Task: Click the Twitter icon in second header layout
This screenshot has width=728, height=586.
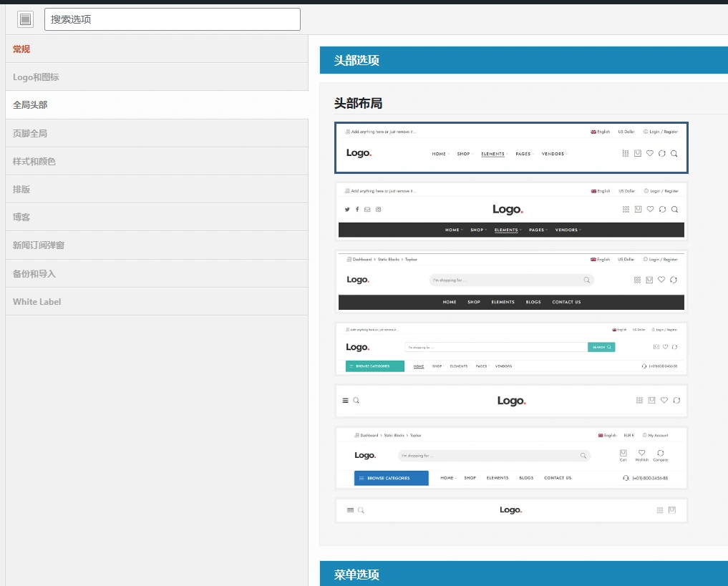Action: coord(347,210)
